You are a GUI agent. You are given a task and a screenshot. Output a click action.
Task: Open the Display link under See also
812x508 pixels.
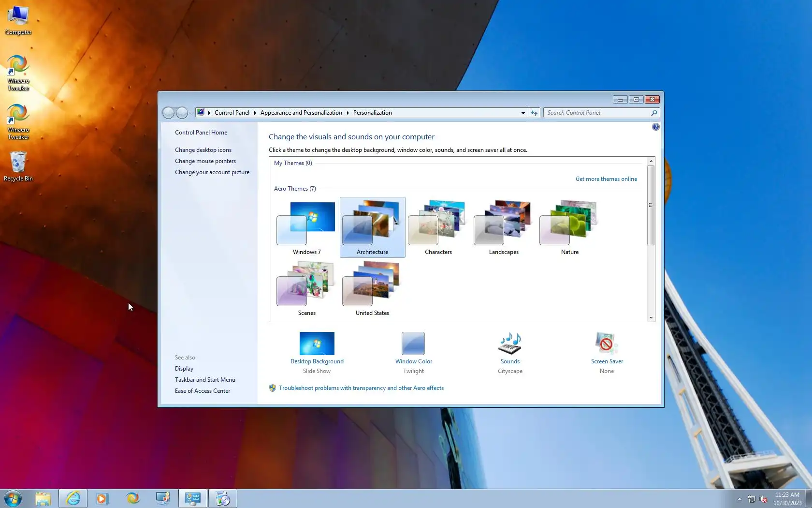(184, 369)
